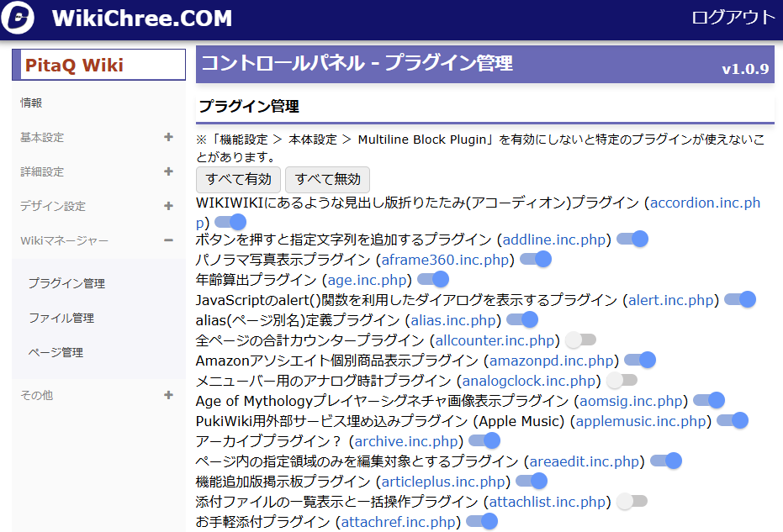Toggle the attachref.inc.php plugin switch
This screenshot has width=783, height=532.
click(x=482, y=522)
